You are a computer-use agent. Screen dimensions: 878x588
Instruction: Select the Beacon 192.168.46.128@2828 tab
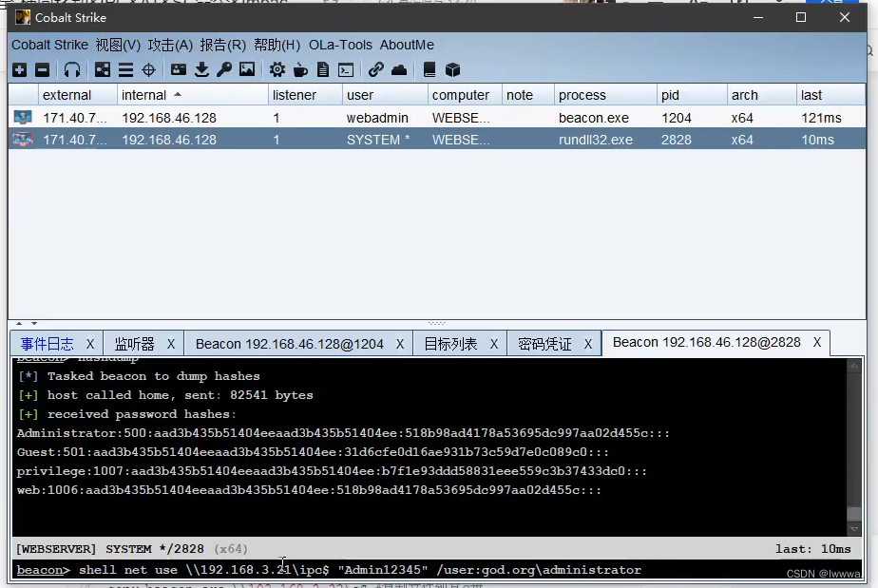coord(707,342)
